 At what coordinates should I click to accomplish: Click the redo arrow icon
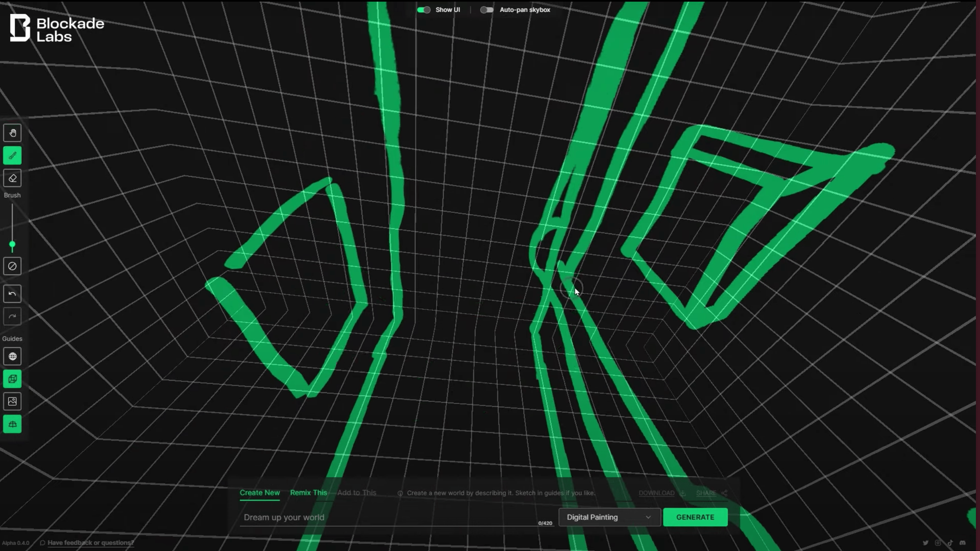tap(12, 316)
